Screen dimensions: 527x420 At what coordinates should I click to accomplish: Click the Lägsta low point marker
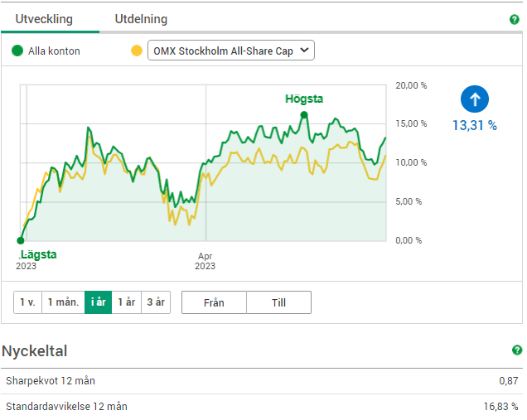(21, 241)
